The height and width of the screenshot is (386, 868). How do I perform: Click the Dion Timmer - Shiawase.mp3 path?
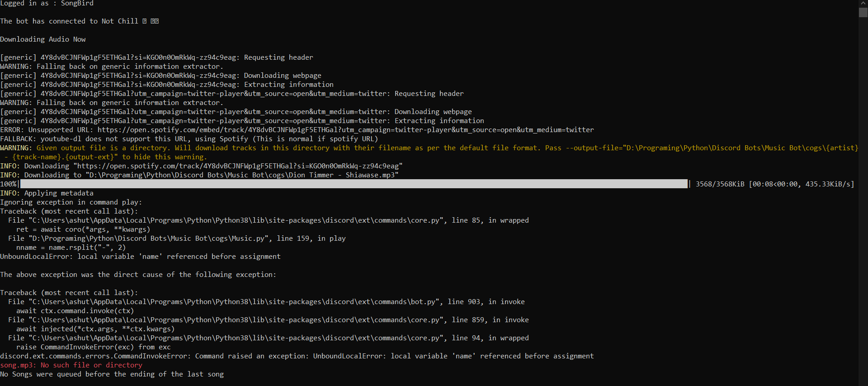coord(242,175)
